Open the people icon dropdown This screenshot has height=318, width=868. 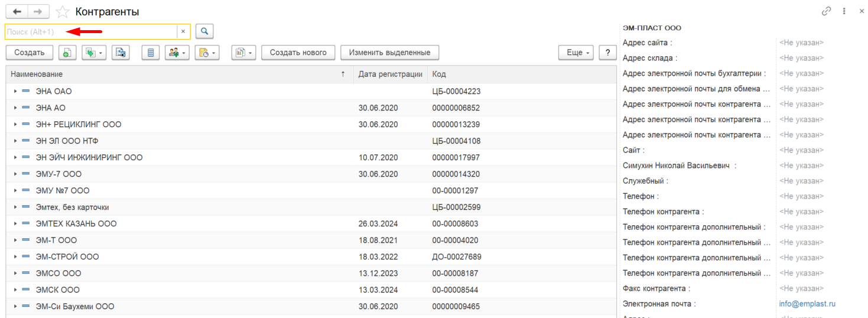click(177, 53)
